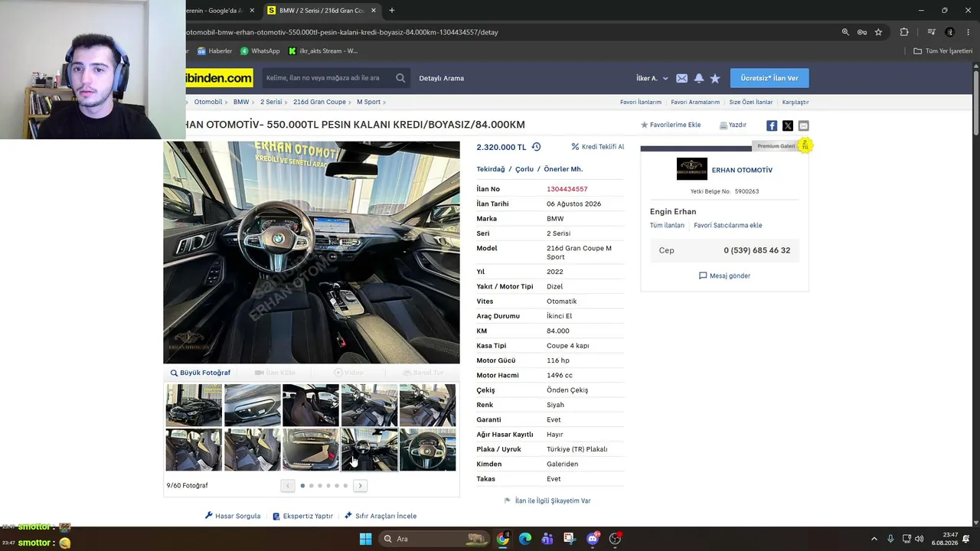Click Favorilerime Ekle link

pyautogui.click(x=671, y=126)
